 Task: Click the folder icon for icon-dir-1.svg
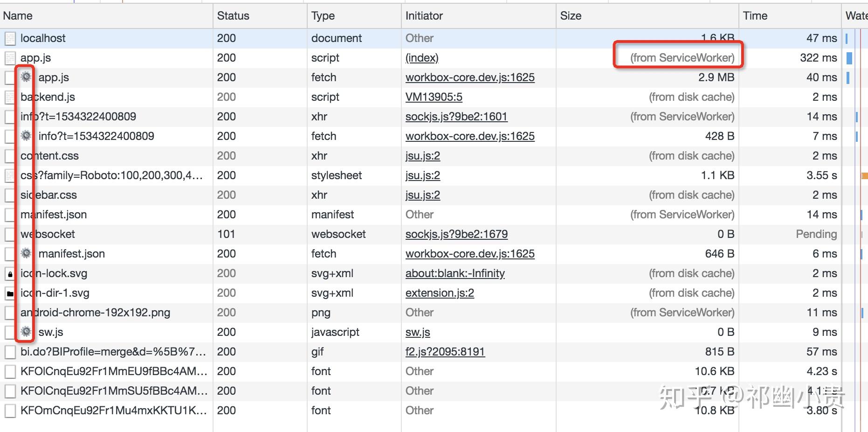click(10, 293)
